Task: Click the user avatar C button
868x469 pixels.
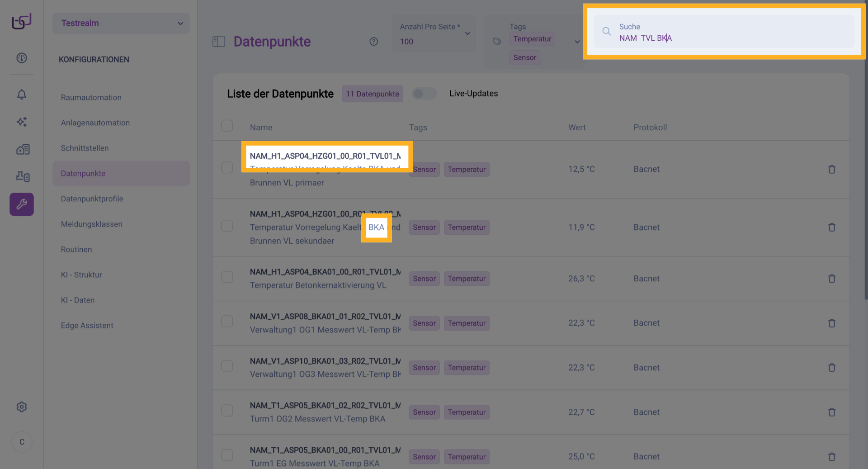Action: coord(22,442)
